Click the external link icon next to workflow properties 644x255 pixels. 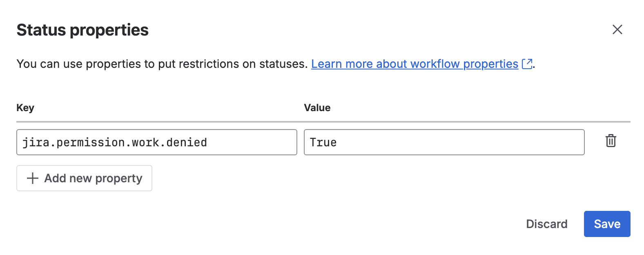pyautogui.click(x=527, y=63)
